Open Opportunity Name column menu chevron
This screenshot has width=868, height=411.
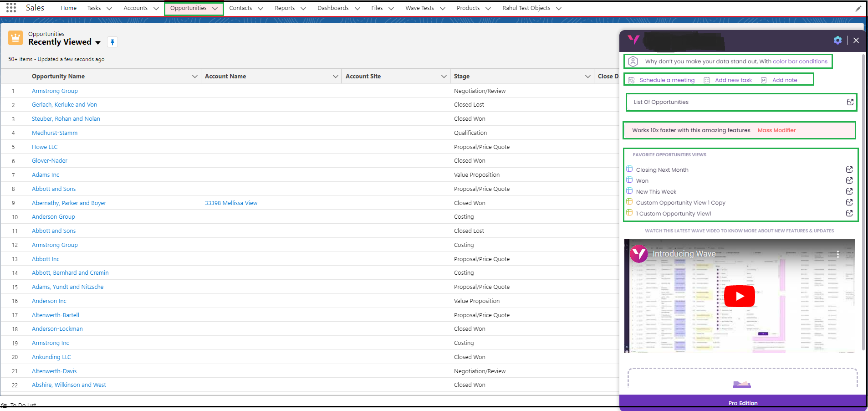coord(195,77)
